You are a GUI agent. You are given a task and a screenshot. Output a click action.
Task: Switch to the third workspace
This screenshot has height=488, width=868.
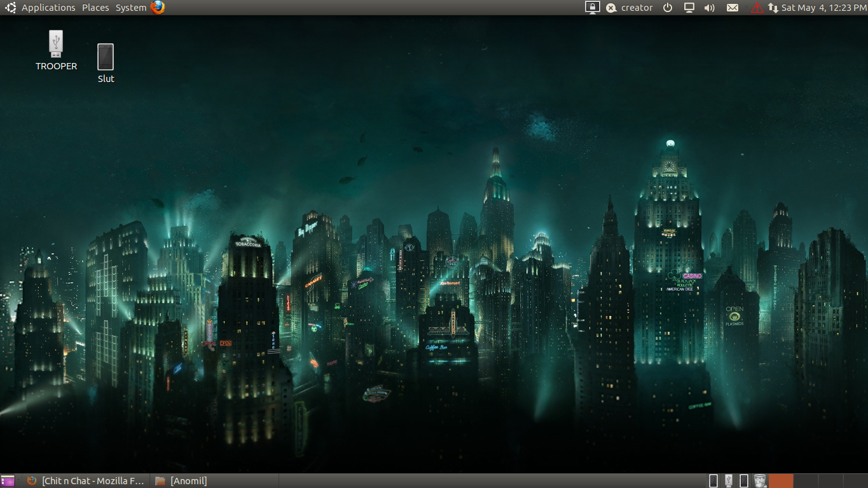pyautogui.click(x=830, y=481)
